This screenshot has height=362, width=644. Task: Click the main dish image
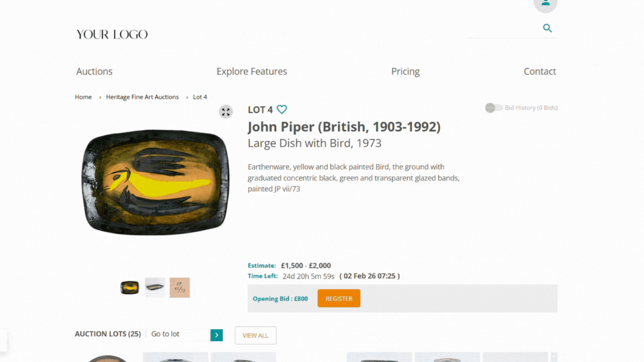click(x=155, y=182)
